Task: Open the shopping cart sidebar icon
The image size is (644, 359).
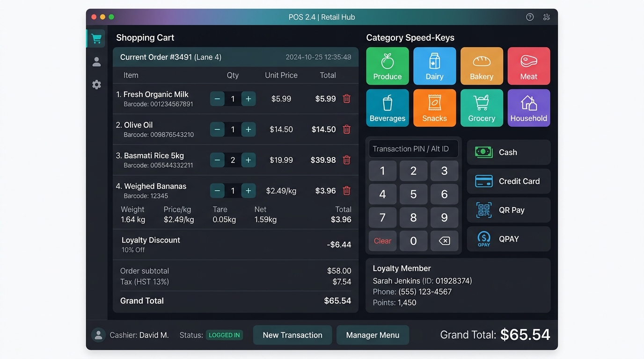Action: 96,38
